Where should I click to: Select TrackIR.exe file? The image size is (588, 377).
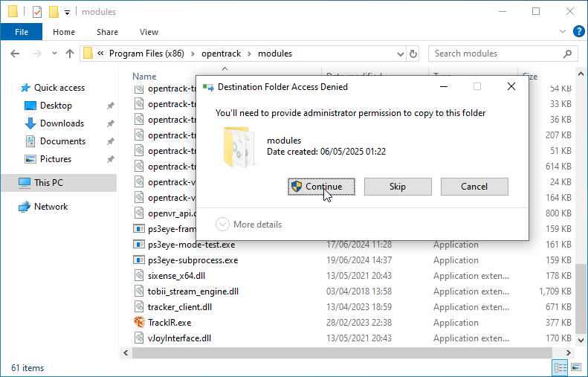[169, 323]
